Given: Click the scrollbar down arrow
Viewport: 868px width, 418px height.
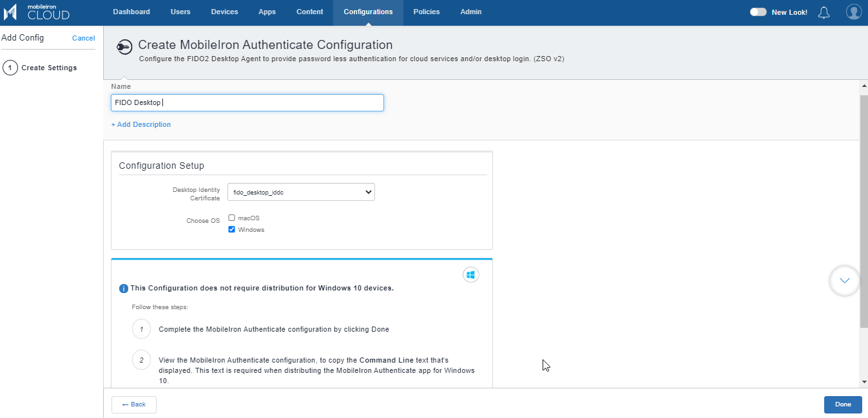Looking at the screenshot, I should pos(863,382).
